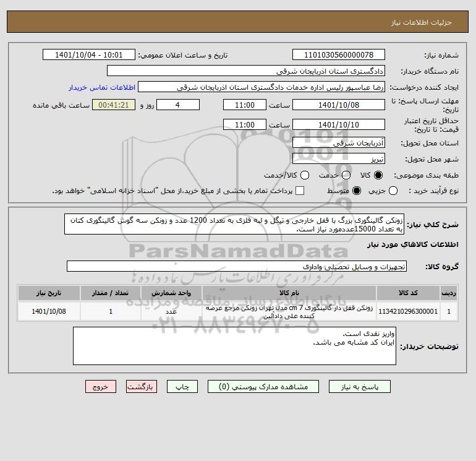Click the request creator field رضا عباسپور
Viewport: 476px width, 461px height.
click(261, 87)
